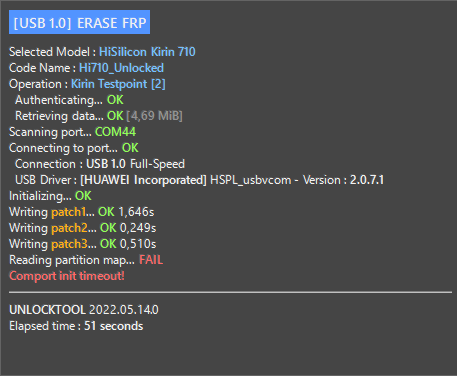Click the 4,69 MiB retrieved data size
Screen dimensions: 460x376
(x=154, y=116)
